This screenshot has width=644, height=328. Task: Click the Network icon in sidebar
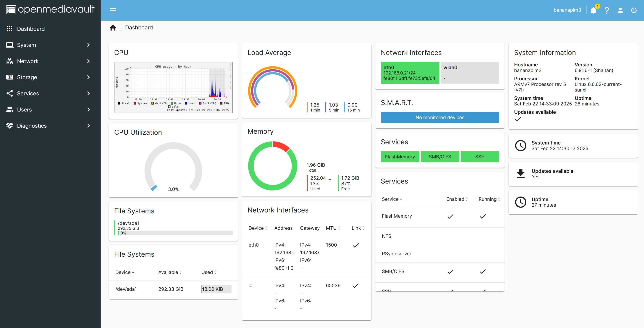pos(9,61)
